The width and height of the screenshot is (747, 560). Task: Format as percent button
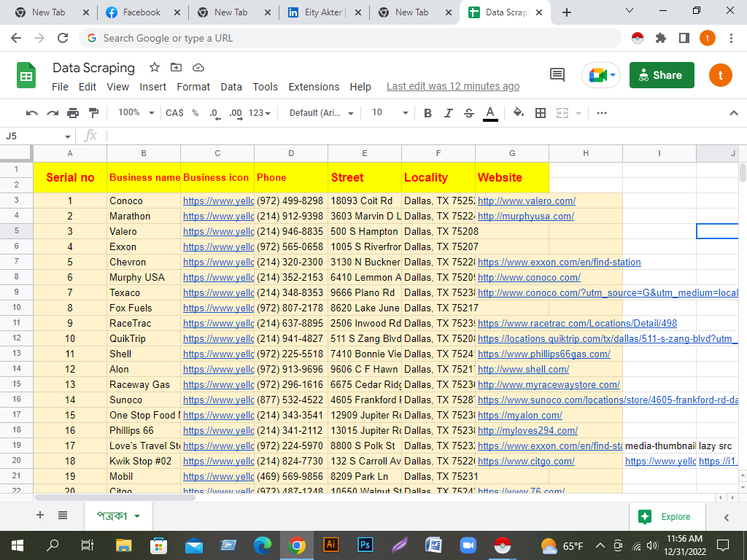coord(196,113)
